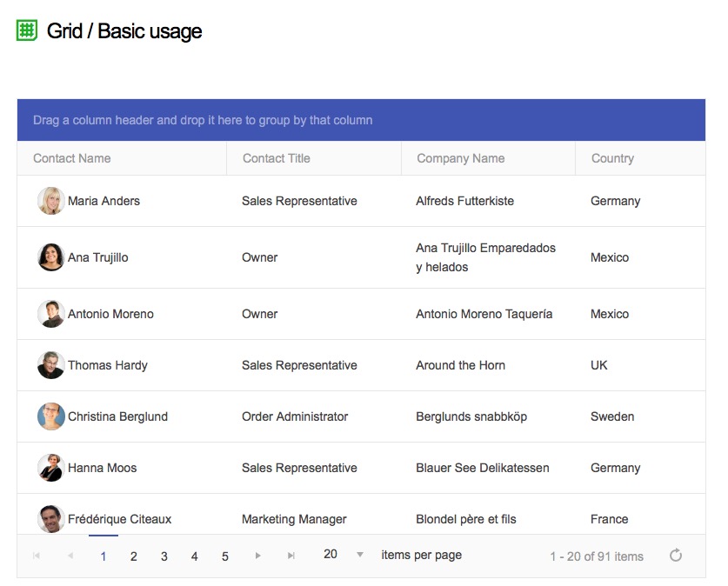Open page 3 in the pager
Viewport: 728px width, 586px height.
point(164,556)
